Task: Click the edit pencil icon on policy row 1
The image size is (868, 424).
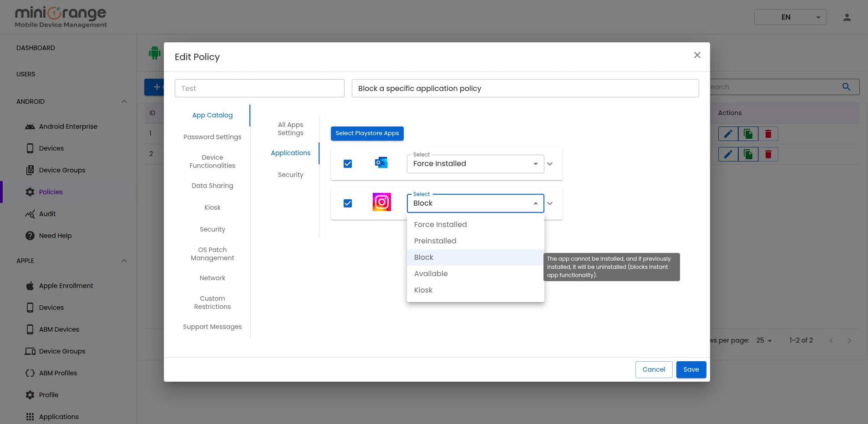Action: click(728, 134)
